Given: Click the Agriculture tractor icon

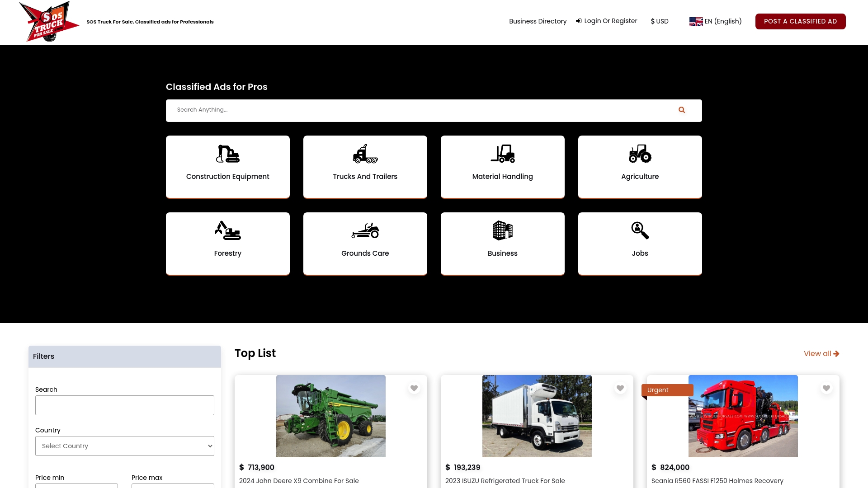Looking at the screenshot, I should (640, 154).
